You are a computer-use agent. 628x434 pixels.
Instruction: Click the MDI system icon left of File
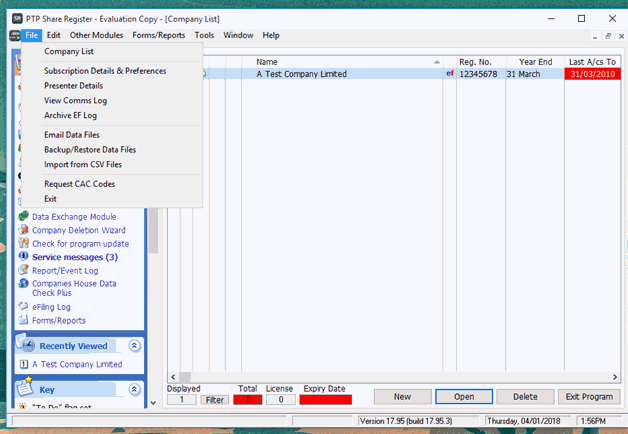pyautogui.click(x=15, y=35)
